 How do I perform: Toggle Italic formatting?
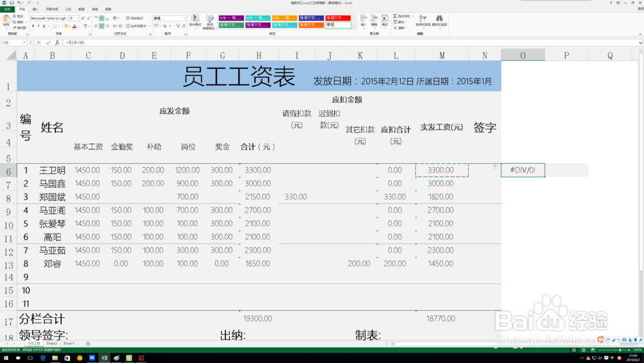tap(39, 26)
